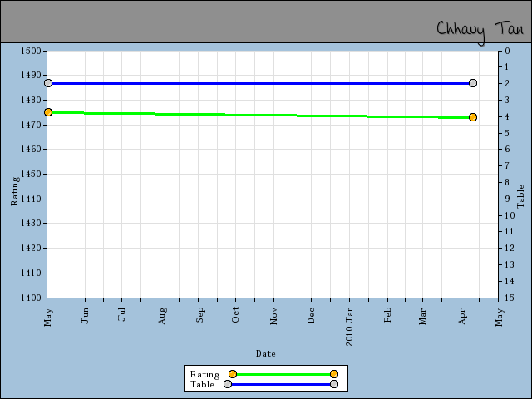Image resolution: width=532 pixels, height=399 pixels.
Task: Click the Dec date axis label
Action: 311,316
